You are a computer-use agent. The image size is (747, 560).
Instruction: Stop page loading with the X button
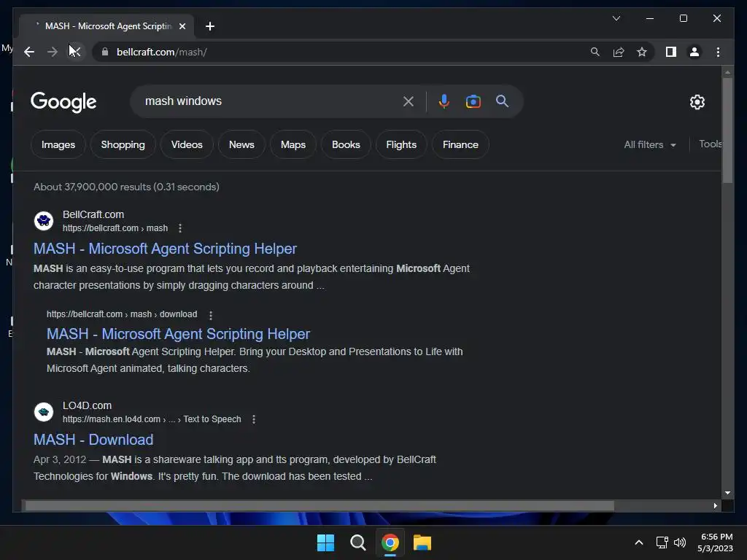click(x=75, y=52)
